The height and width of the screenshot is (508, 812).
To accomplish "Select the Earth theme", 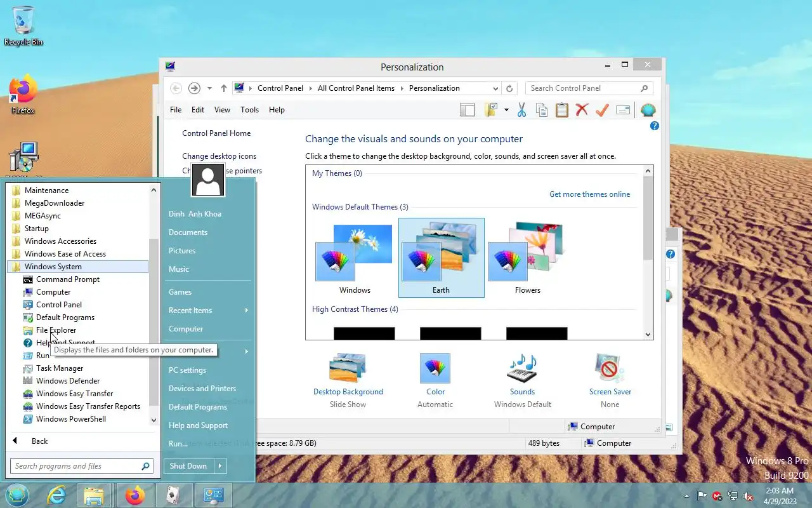I will tap(442, 258).
